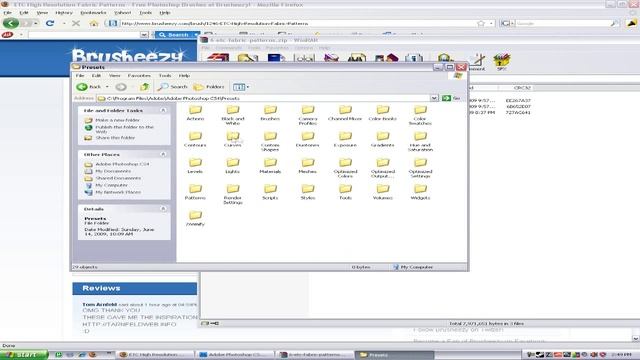Image resolution: width=640 pixels, height=360 pixels.
Task: Open the Tools menu in Presets window
Action: 165,76
